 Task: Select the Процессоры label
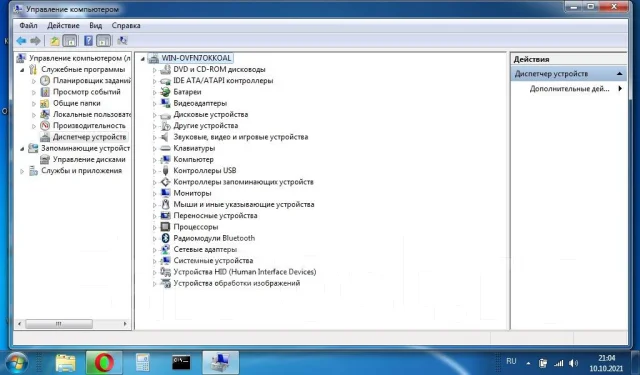pos(196,227)
